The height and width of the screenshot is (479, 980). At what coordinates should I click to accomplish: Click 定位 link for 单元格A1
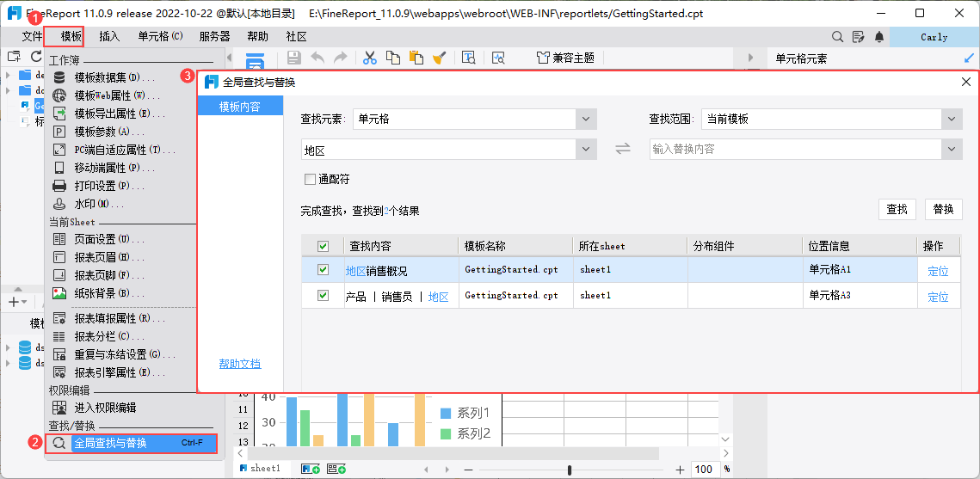(938, 271)
